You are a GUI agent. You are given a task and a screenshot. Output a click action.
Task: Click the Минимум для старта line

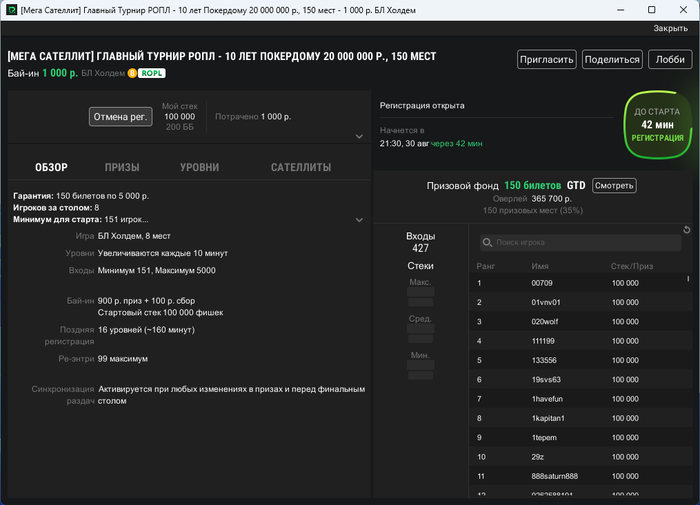pos(80,220)
